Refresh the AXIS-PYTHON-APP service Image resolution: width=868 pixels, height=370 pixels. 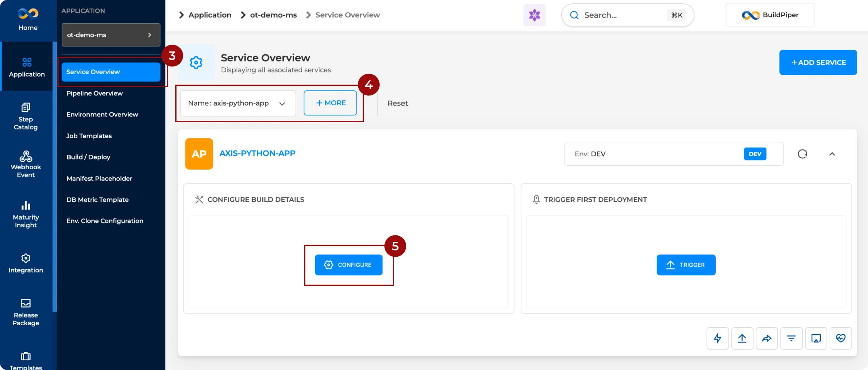point(802,154)
